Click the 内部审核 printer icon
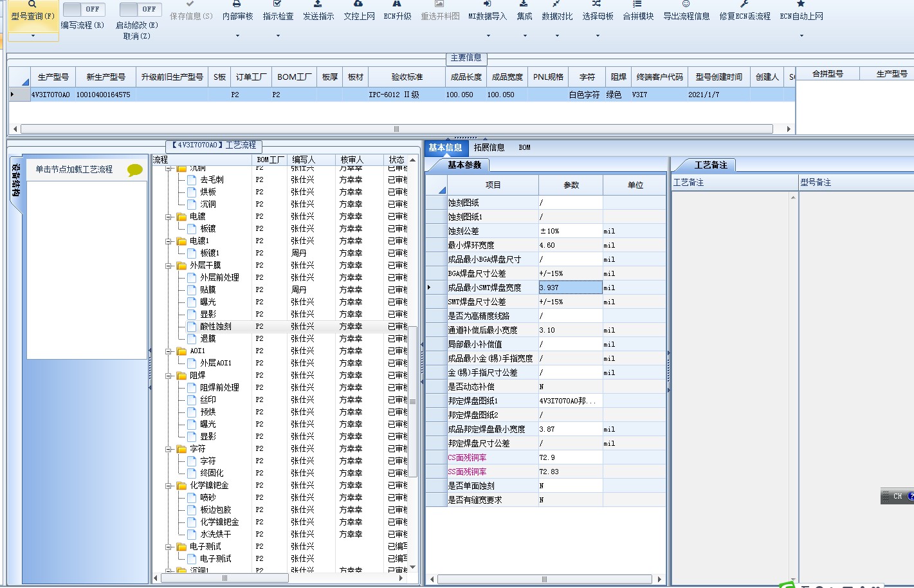914x588 pixels. pos(237,4)
